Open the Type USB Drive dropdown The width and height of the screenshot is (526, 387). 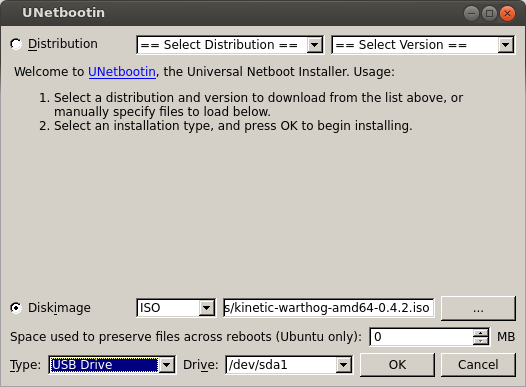click(112, 365)
